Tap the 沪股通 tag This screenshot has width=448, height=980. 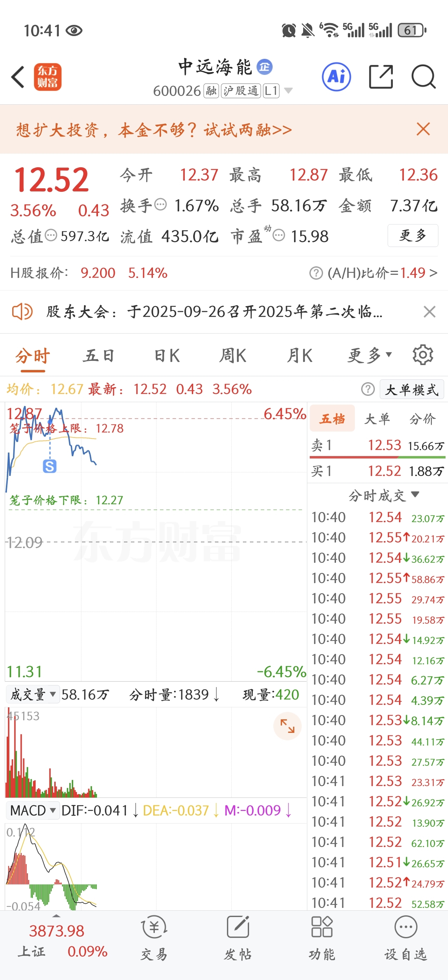(241, 91)
